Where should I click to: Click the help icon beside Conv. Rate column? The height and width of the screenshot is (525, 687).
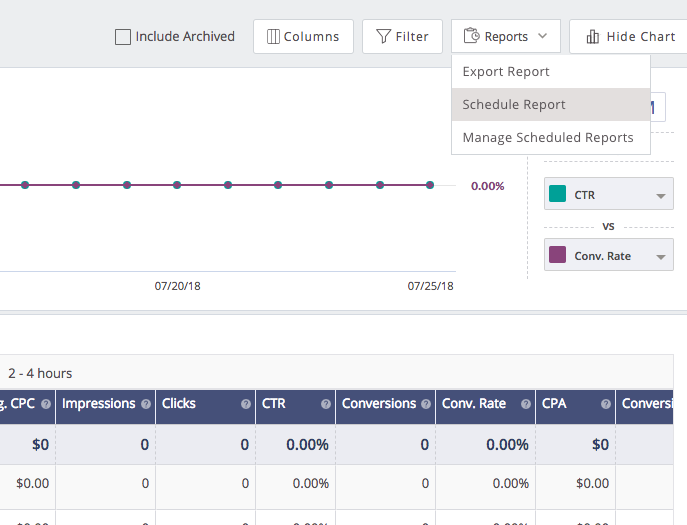[525, 404]
